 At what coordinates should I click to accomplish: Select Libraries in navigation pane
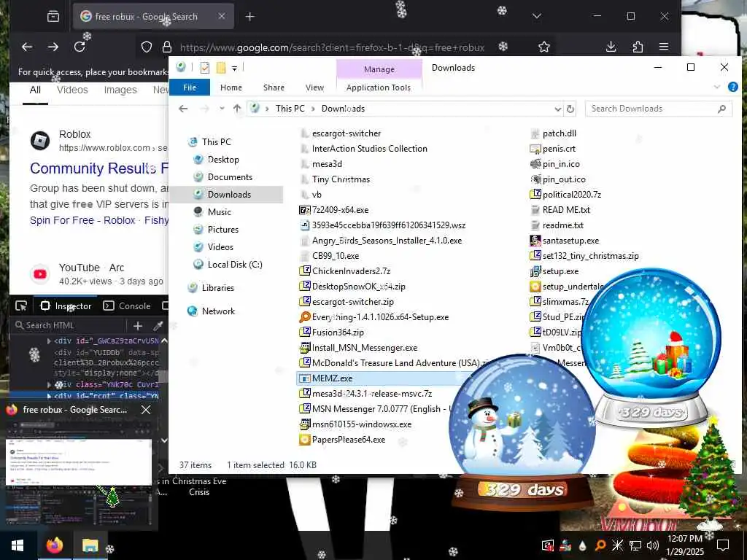click(x=217, y=287)
